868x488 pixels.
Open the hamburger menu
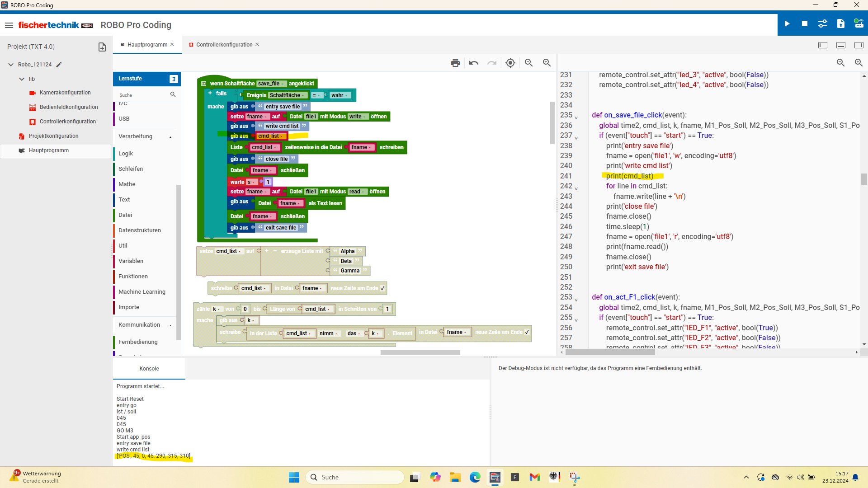click(9, 25)
